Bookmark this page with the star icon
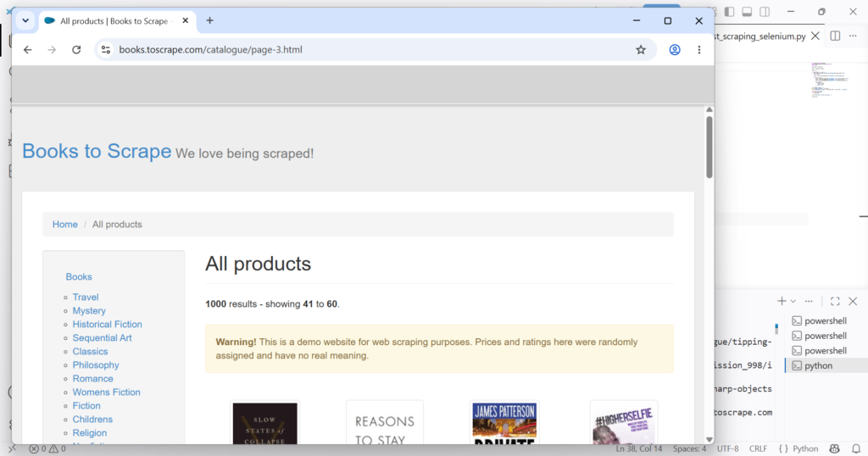This screenshot has width=868, height=456. (641, 50)
